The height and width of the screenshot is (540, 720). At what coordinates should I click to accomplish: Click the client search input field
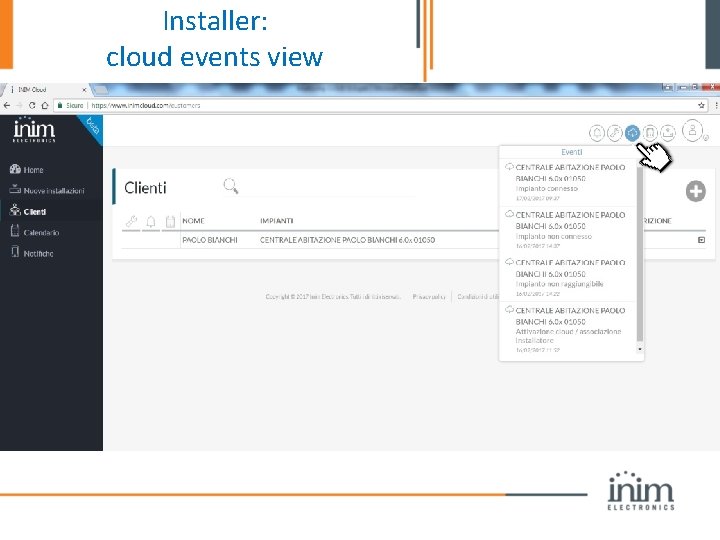pyautogui.click(x=328, y=187)
